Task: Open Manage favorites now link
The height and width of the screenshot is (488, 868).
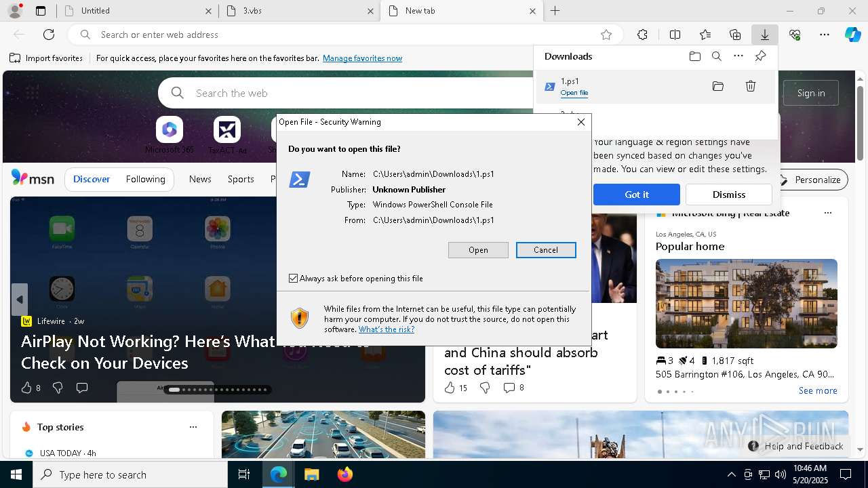Action: point(362,58)
